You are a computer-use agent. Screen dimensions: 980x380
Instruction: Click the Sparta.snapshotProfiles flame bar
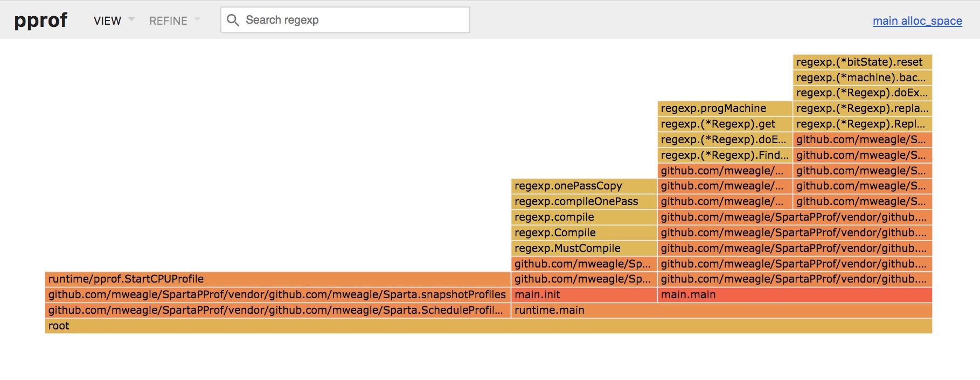[277, 294]
